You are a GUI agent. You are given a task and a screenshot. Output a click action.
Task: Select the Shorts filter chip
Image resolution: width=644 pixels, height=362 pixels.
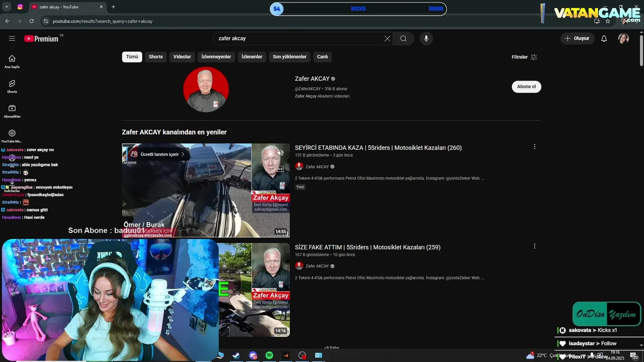click(155, 57)
